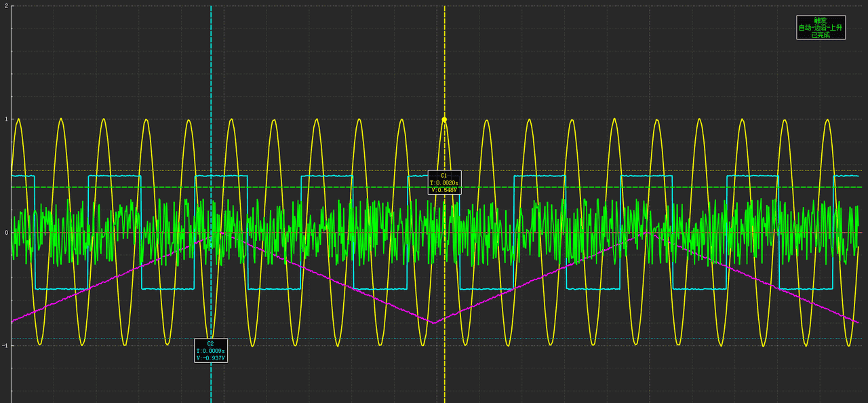This screenshot has width=868, height=403.
Task: Click the 已完成 trigger status text
Action: tap(821, 35)
